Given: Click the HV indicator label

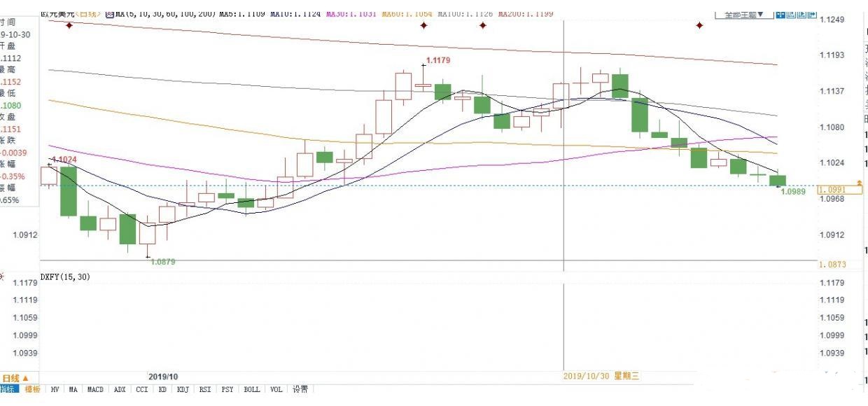Looking at the screenshot, I should (55, 389).
